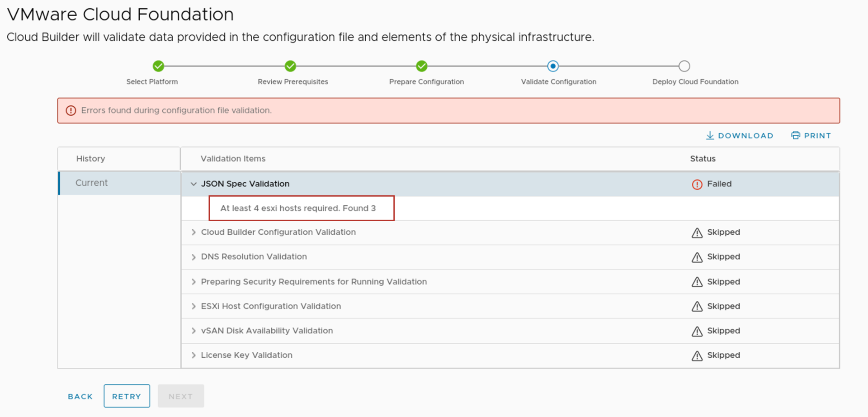Click the BACK button
Viewport: 868px width, 417px height.
coord(80,396)
